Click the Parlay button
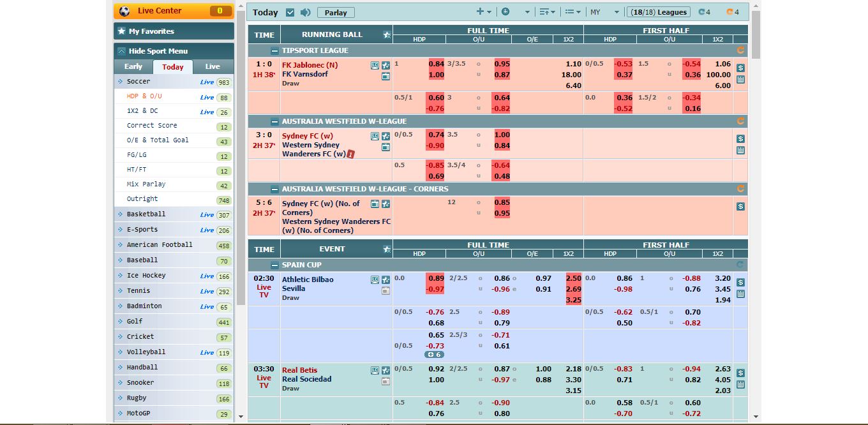The height and width of the screenshot is (425, 868). pyautogui.click(x=336, y=12)
